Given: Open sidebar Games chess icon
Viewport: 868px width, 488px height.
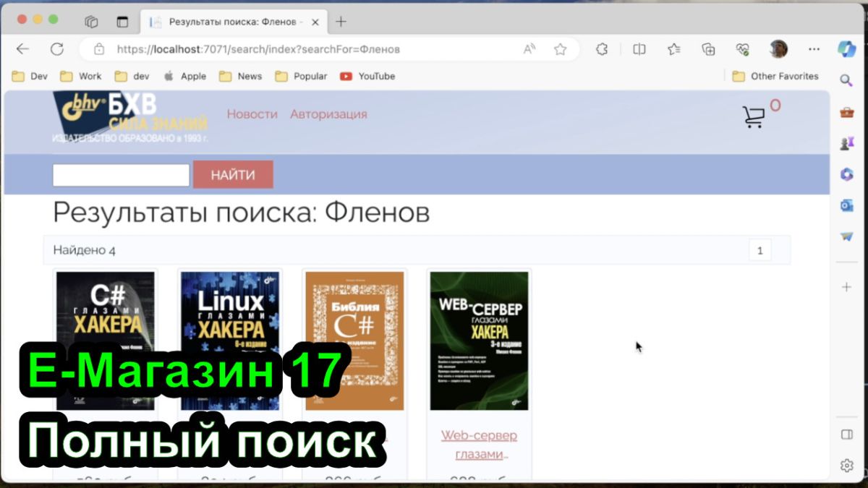Looking at the screenshot, I should click(846, 143).
